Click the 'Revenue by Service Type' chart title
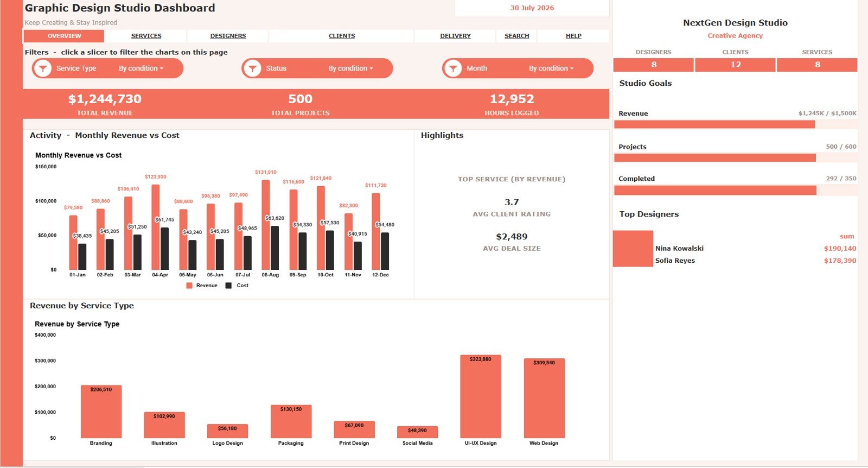The height and width of the screenshot is (468, 868). pos(77,324)
